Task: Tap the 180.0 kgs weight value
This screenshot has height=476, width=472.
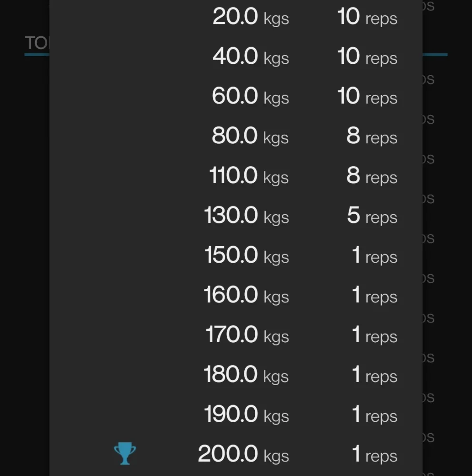Action: point(246,375)
